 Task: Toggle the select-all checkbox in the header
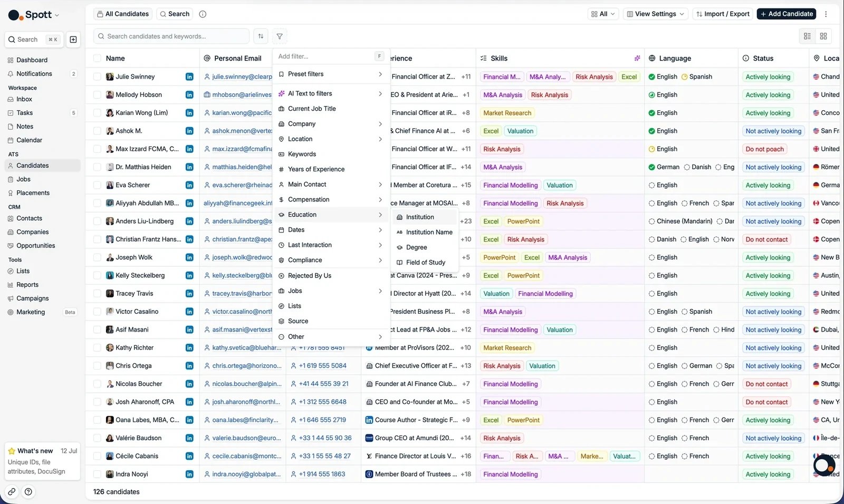[97, 59]
